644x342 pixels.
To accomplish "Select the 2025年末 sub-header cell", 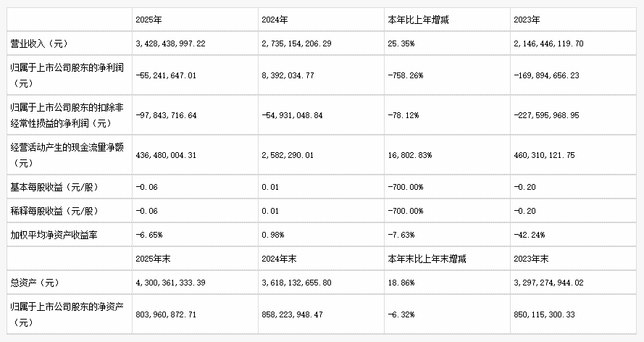I will [x=151, y=257].
